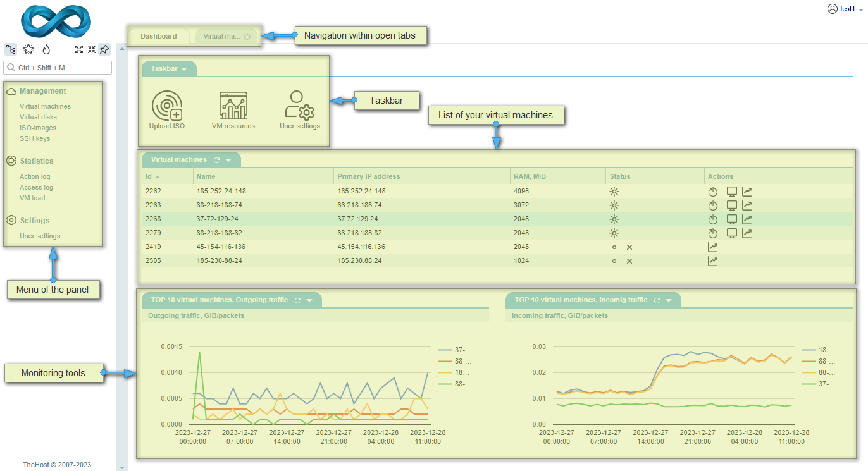Select IP address cell 45.154.116.136

pos(361,247)
